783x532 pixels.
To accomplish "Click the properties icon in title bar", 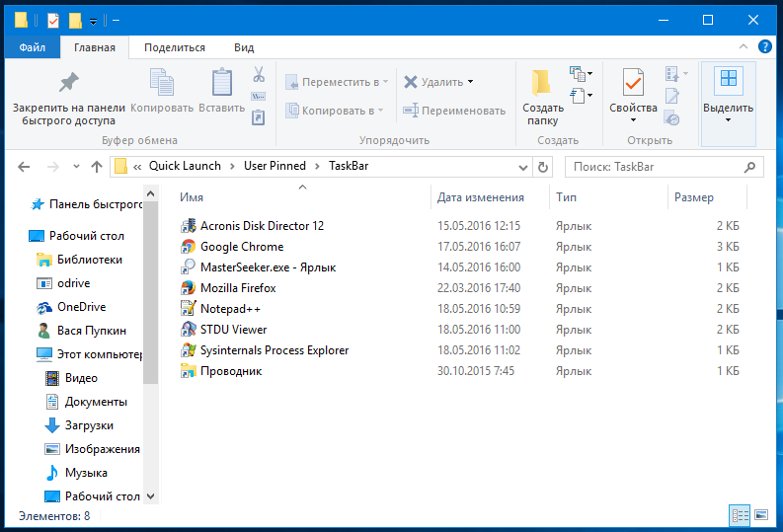I will pos(53,21).
